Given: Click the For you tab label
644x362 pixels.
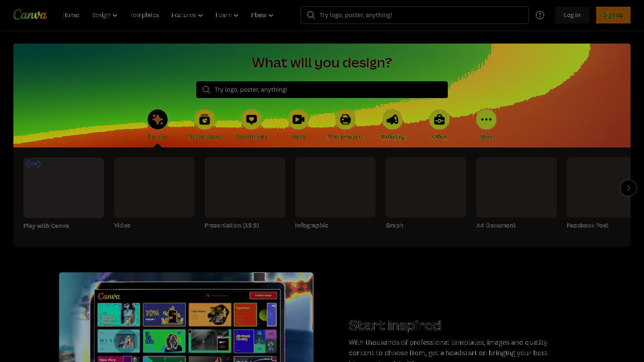Looking at the screenshot, I should coord(158,137).
